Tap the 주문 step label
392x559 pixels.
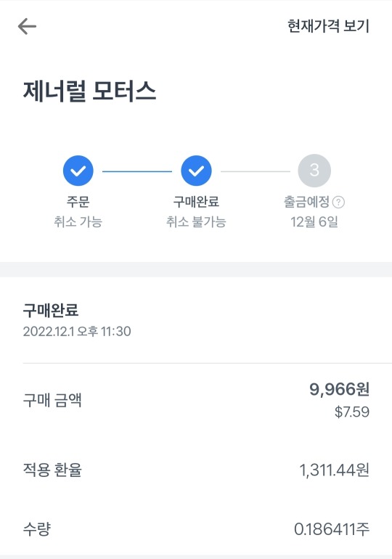coord(78,202)
